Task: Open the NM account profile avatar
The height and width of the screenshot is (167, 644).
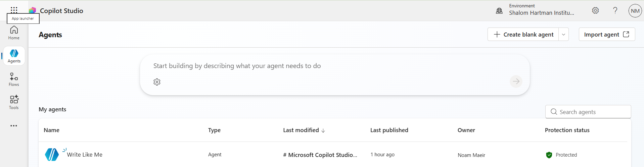Action: (x=635, y=11)
